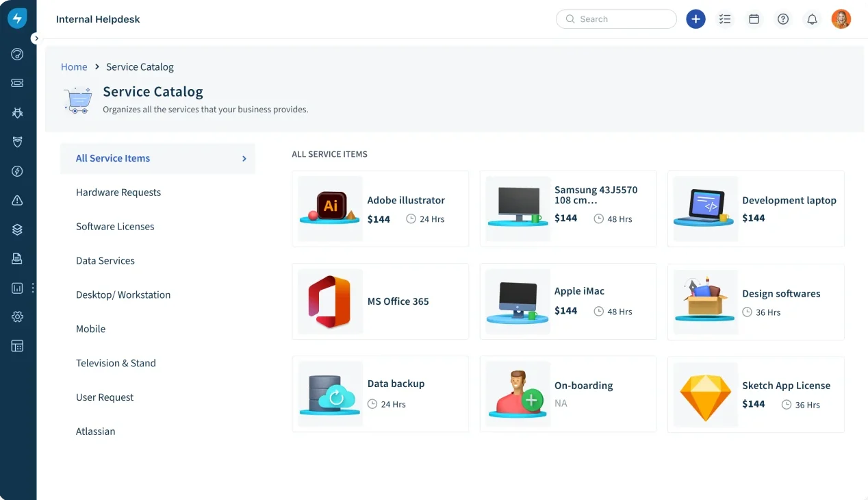Open the stacked layers Assets icon

(17, 229)
